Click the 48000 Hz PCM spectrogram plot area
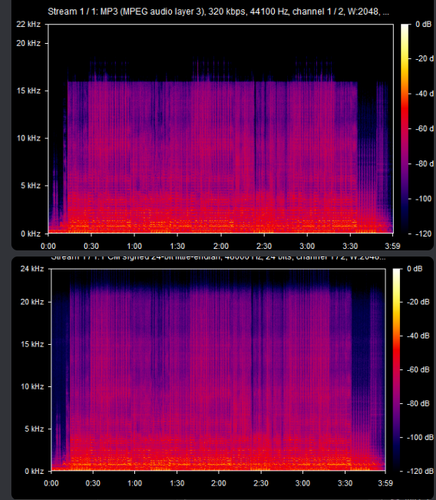Image resolution: width=436 pixels, height=500 pixels. (x=218, y=369)
